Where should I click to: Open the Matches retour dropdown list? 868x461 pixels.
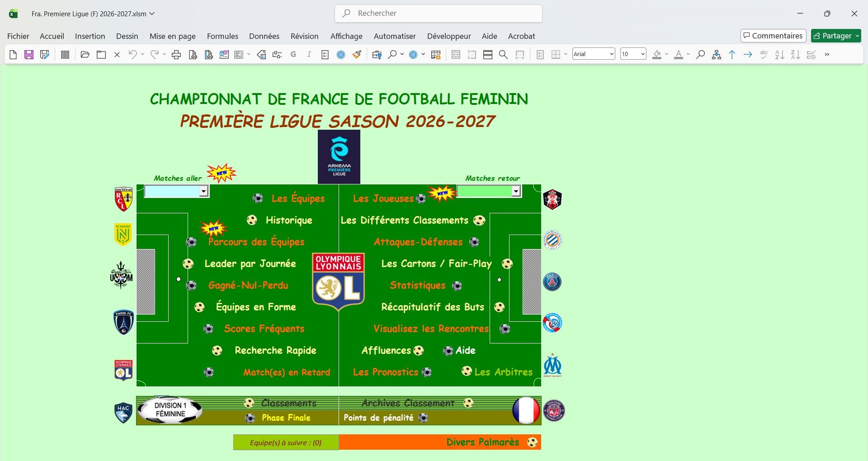516,191
